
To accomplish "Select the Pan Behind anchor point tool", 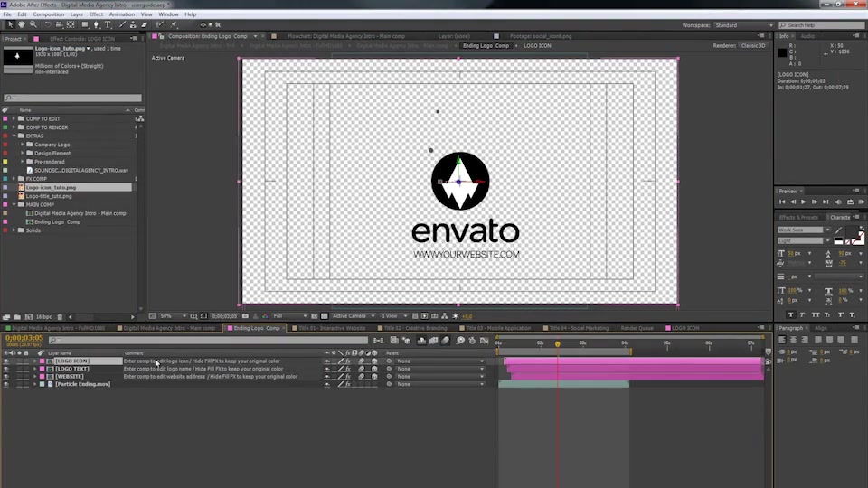I will click(x=71, y=25).
